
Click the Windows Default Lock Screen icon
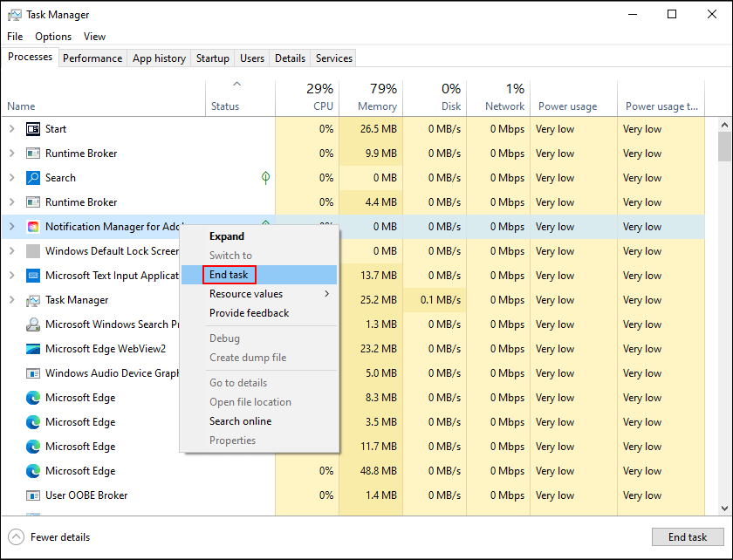tap(33, 251)
